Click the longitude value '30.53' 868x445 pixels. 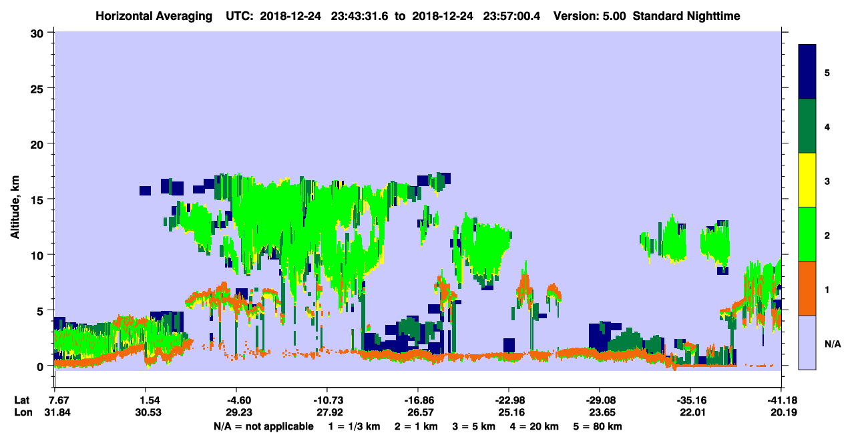coord(149,412)
